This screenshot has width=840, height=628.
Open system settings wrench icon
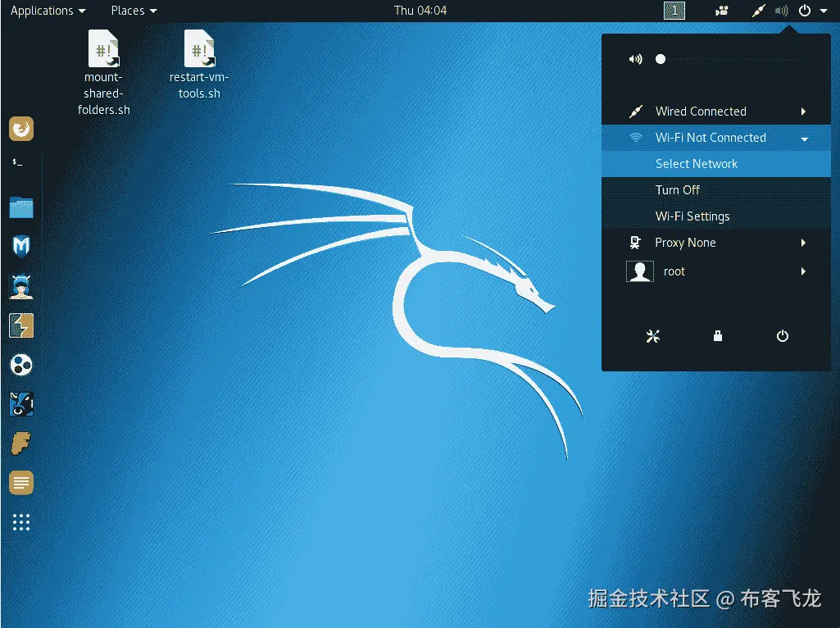point(653,336)
